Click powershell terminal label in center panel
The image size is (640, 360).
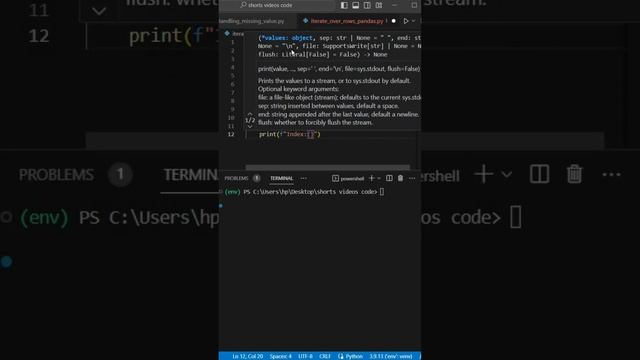[352, 178]
